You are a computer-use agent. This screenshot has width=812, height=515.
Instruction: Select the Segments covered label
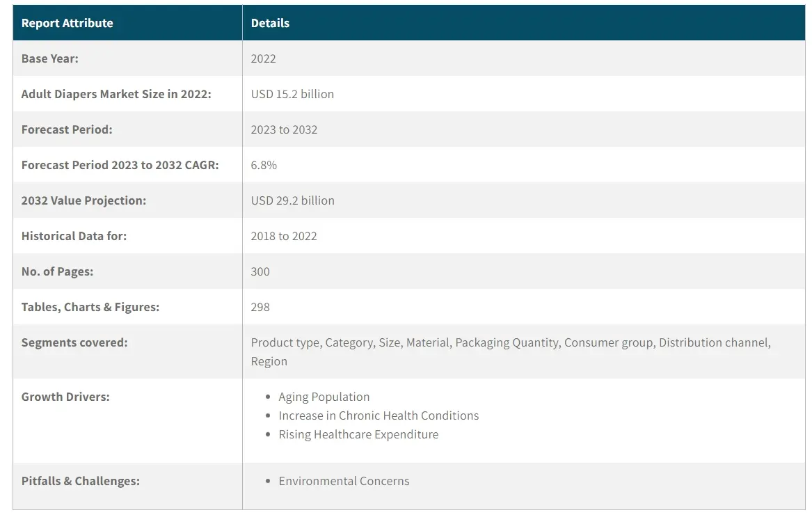74,342
